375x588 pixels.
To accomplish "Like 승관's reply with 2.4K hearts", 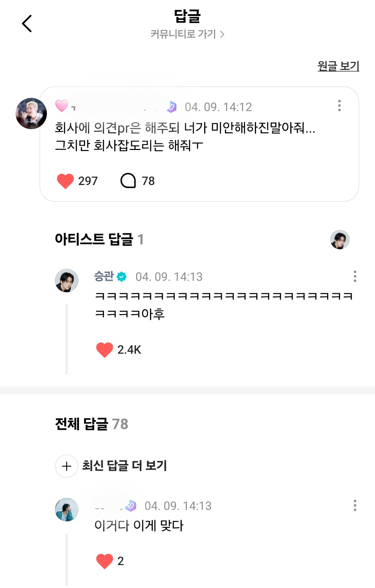I will click(x=105, y=350).
